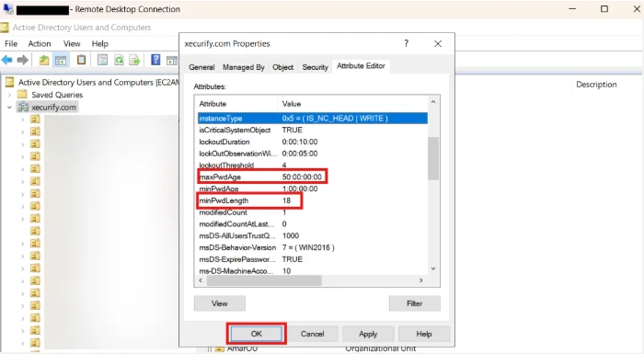Close the xecurify.com Properties dialog with X
Viewport: 644px width, 354px height.
(438, 43)
